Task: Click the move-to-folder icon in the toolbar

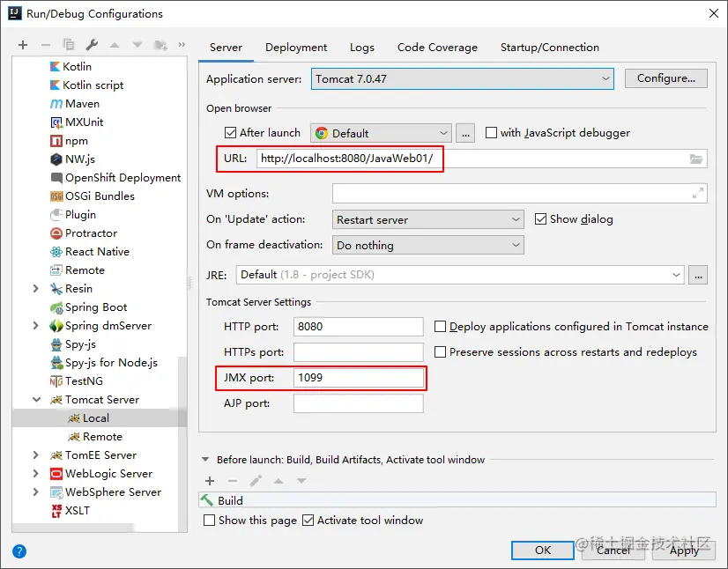Action: tap(160, 45)
